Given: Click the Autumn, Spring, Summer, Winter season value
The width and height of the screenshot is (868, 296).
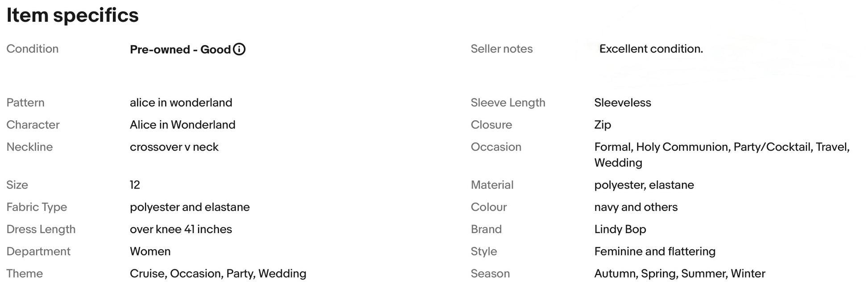Looking at the screenshot, I should (x=679, y=273).
